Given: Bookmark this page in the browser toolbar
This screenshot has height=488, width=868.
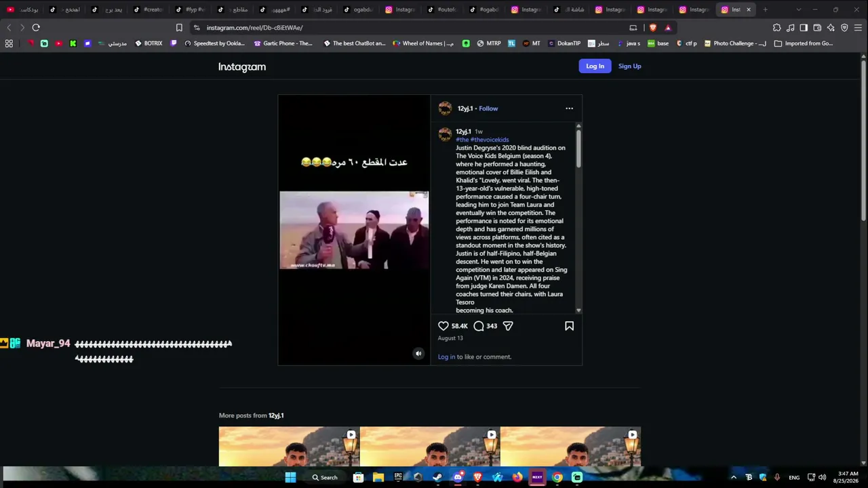Looking at the screenshot, I should point(179,28).
